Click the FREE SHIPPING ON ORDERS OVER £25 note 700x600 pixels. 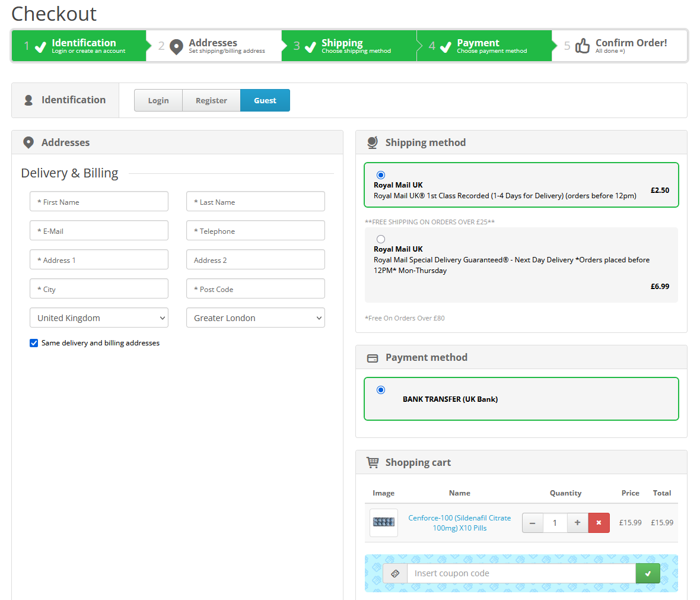pyautogui.click(x=429, y=222)
